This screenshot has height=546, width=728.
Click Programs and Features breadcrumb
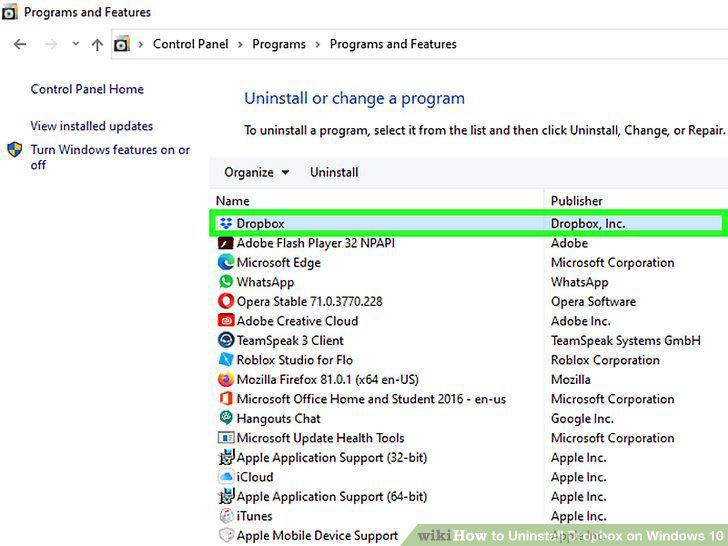[393, 44]
